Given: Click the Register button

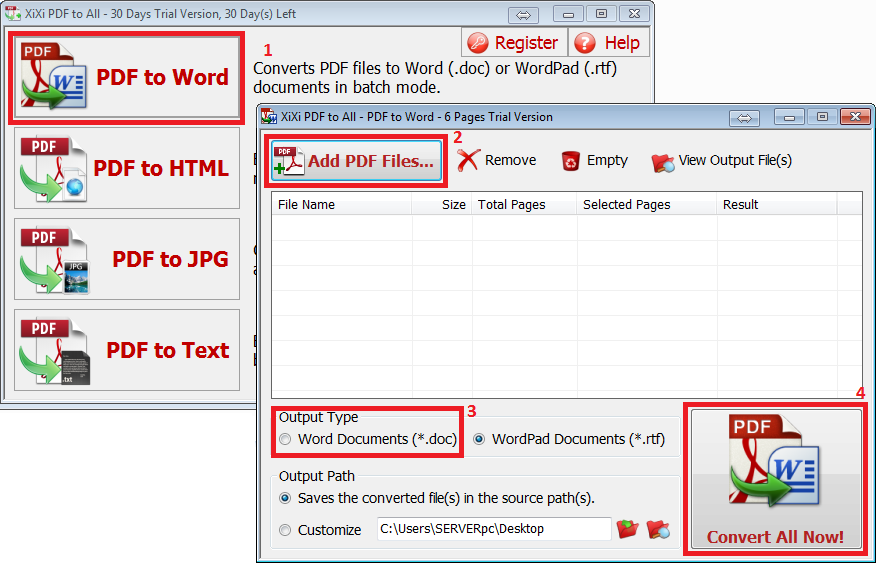Looking at the screenshot, I should tap(514, 43).
